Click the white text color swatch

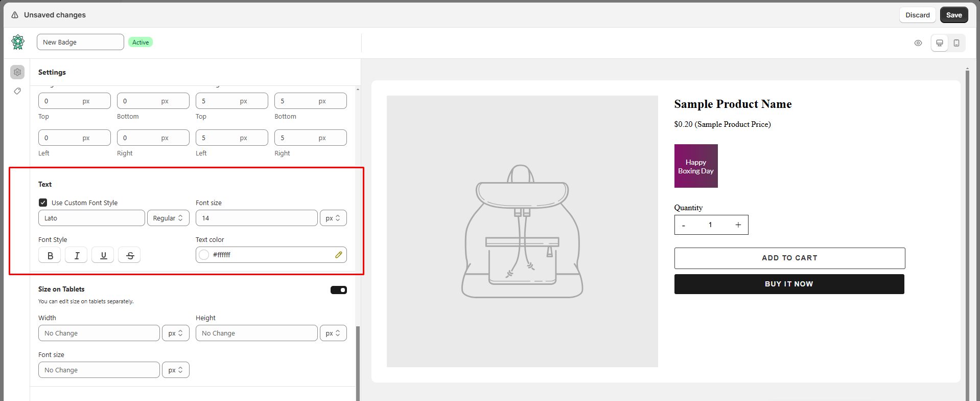click(204, 255)
